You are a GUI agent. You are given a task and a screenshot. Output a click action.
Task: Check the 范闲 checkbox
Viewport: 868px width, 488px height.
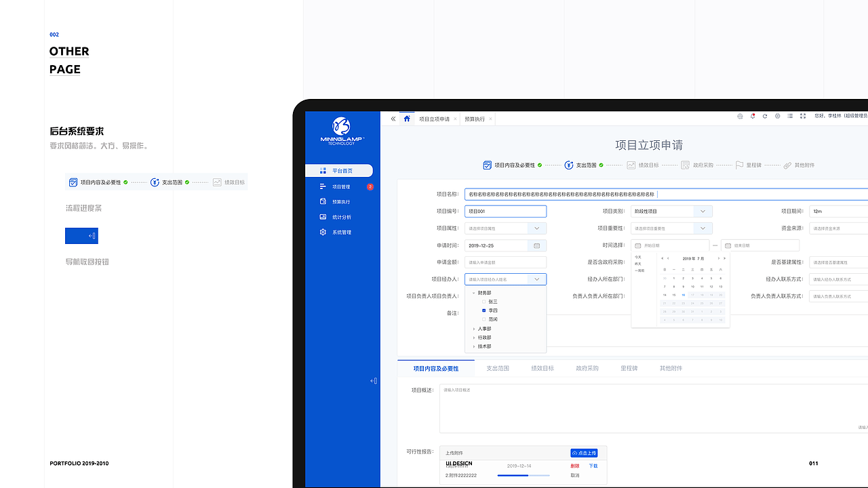[x=484, y=319]
